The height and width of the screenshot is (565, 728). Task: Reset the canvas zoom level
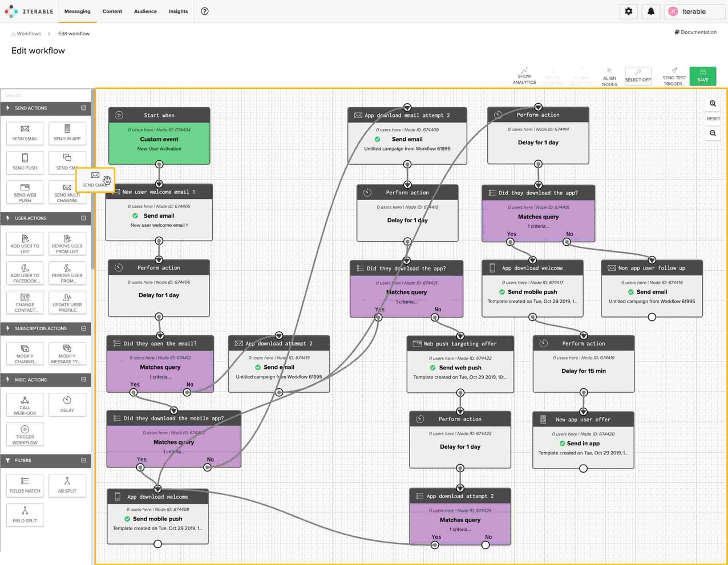coord(713,119)
